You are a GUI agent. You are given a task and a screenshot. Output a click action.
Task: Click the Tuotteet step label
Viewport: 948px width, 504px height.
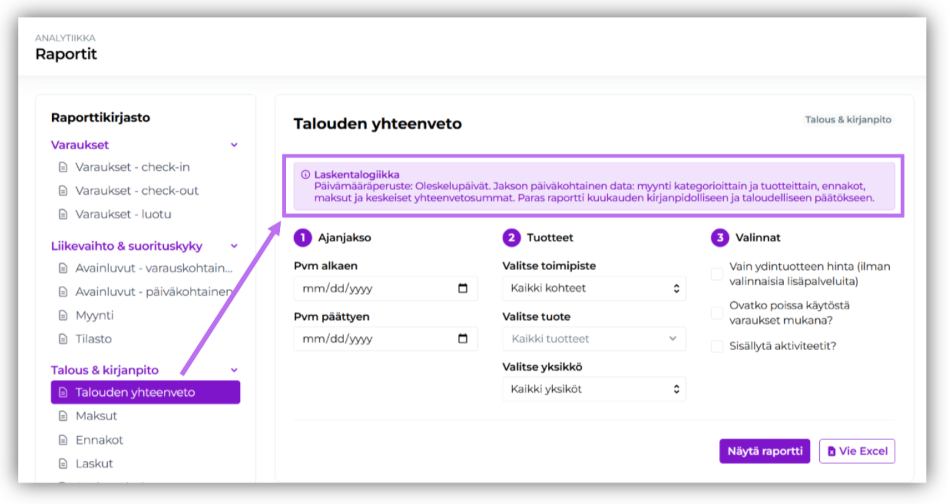pos(550,237)
